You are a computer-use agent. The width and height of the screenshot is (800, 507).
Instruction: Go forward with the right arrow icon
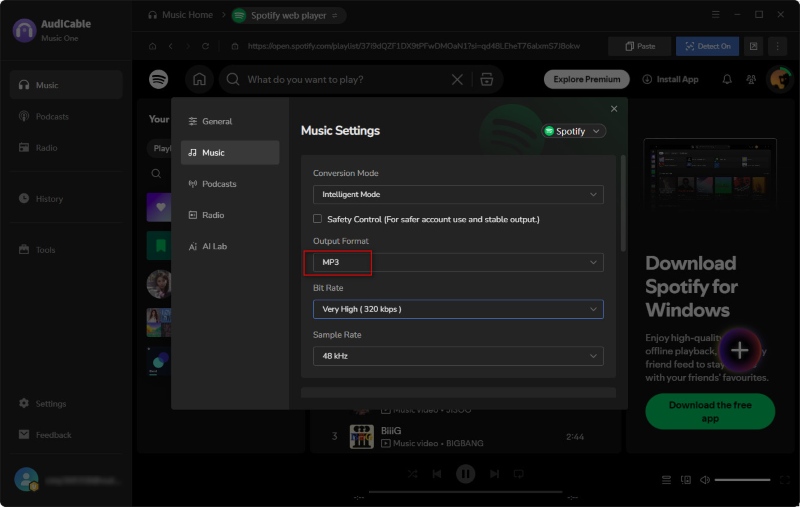tap(188, 46)
